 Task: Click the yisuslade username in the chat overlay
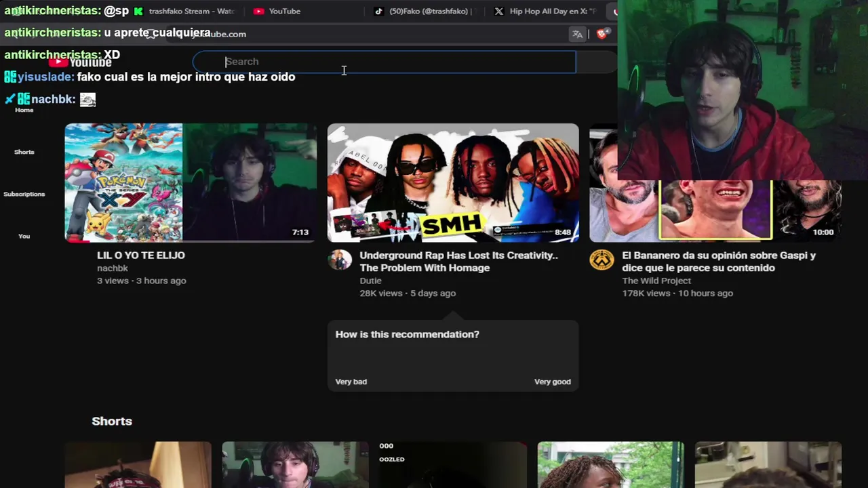tap(45, 77)
